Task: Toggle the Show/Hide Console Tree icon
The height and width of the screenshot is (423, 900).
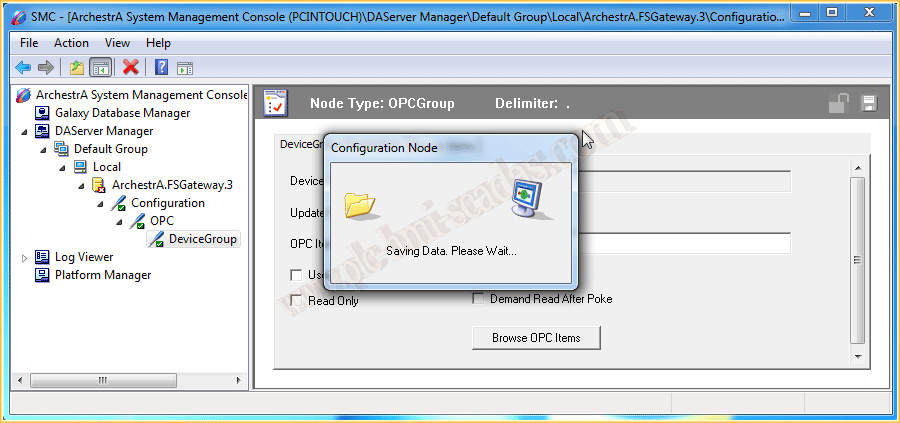Action: coord(100,67)
